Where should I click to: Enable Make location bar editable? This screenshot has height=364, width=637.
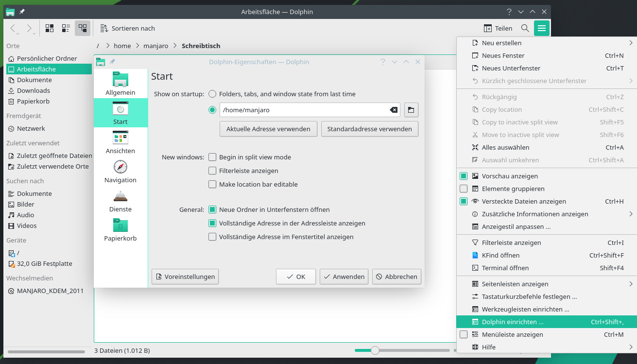[x=212, y=184]
